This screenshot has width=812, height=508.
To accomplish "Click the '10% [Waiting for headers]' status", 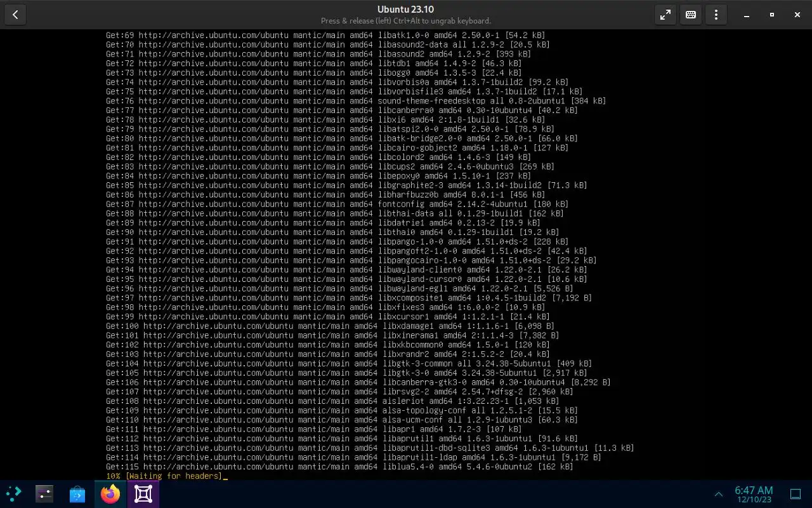I will 164,476.
